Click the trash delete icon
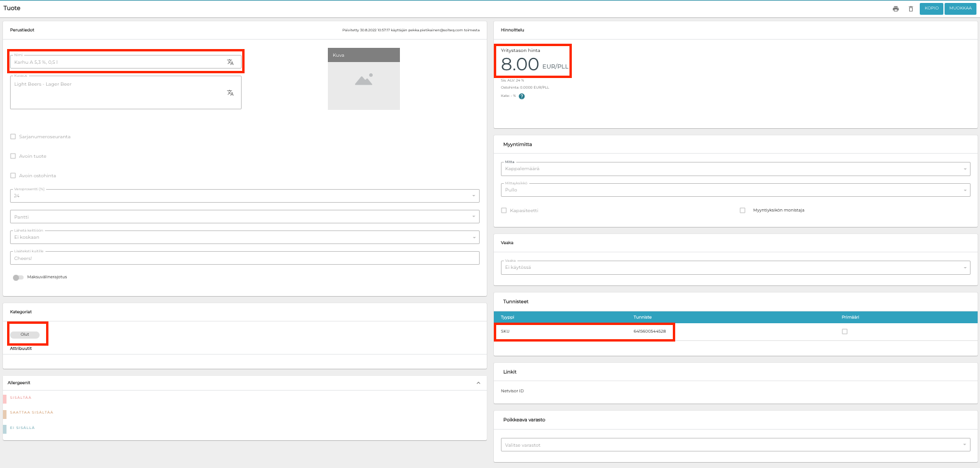Viewport: 980px width, 468px height. coord(911,9)
